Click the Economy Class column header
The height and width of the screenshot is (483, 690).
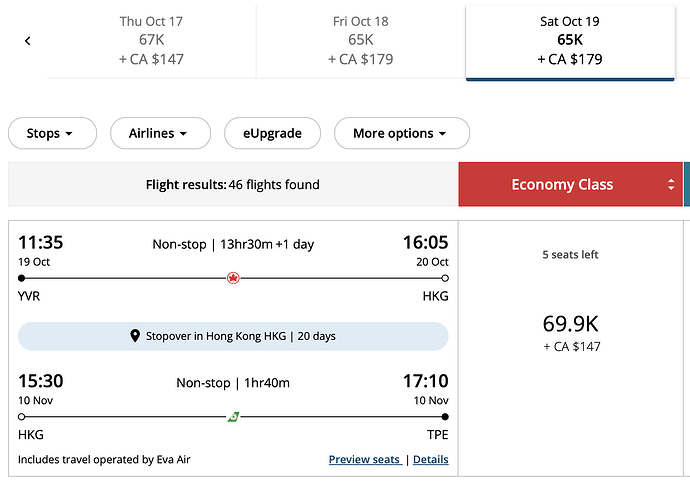571,184
